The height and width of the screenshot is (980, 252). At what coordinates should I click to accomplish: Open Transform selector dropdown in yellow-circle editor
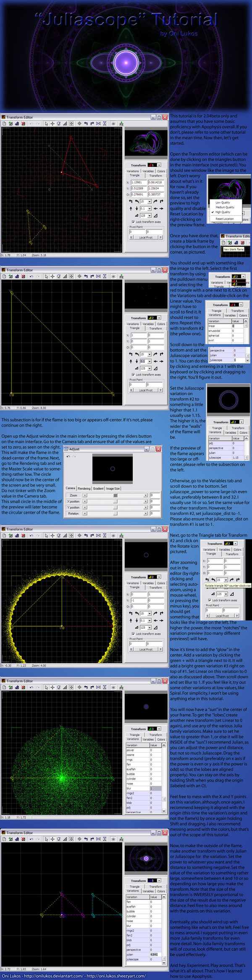click(159, 577)
